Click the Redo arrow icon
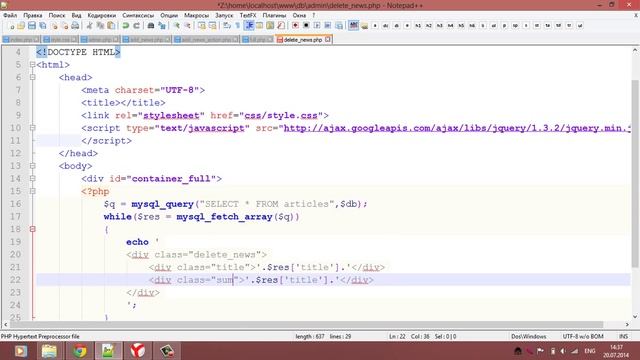This screenshot has height=360, width=640. (136, 26)
